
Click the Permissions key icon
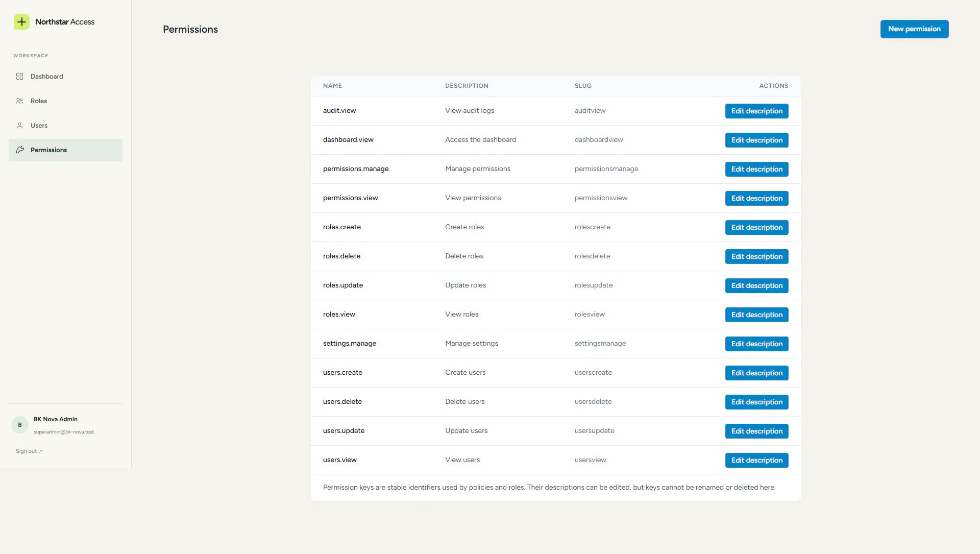20,150
